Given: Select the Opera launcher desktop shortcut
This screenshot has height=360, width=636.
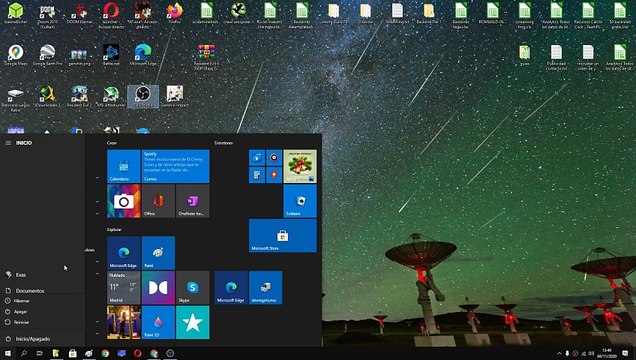Looking at the screenshot, I should pyautogui.click(x=111, y=15).
